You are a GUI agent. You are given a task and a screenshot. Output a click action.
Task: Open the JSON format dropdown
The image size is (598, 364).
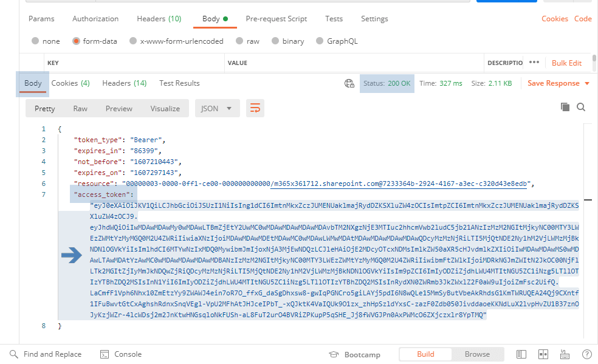click(x=218, y=108)
